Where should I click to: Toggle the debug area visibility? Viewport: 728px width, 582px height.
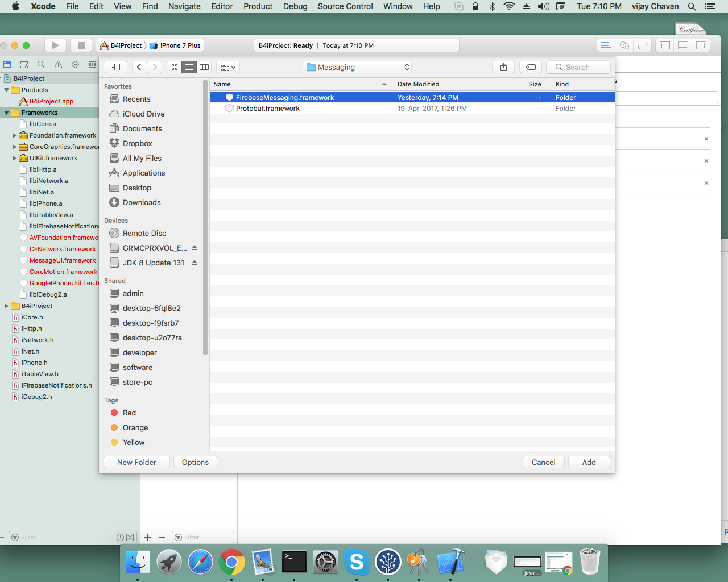coord(683,45)
